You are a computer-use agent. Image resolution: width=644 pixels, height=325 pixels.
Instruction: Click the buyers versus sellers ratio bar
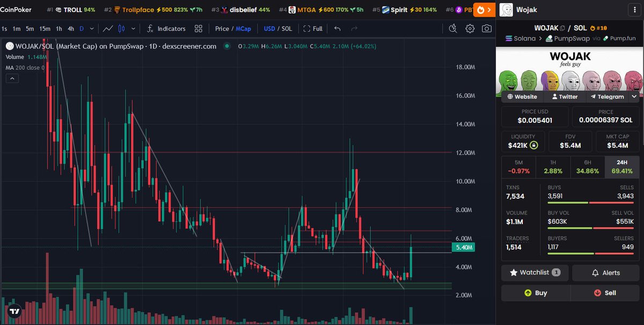pos(590,253)
